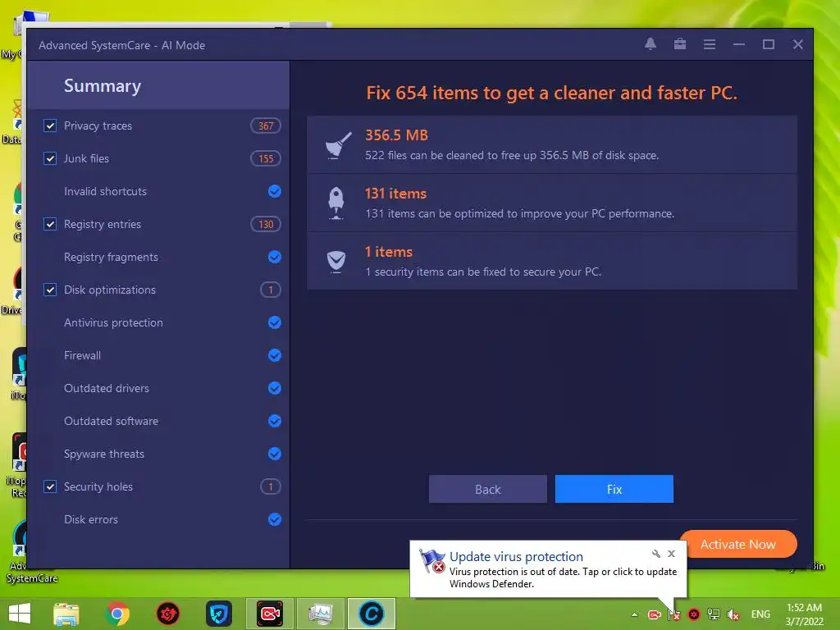Screen dimensions: 840x630
Task: Uncheck Junk files checkbox
Action: [50, 158]
